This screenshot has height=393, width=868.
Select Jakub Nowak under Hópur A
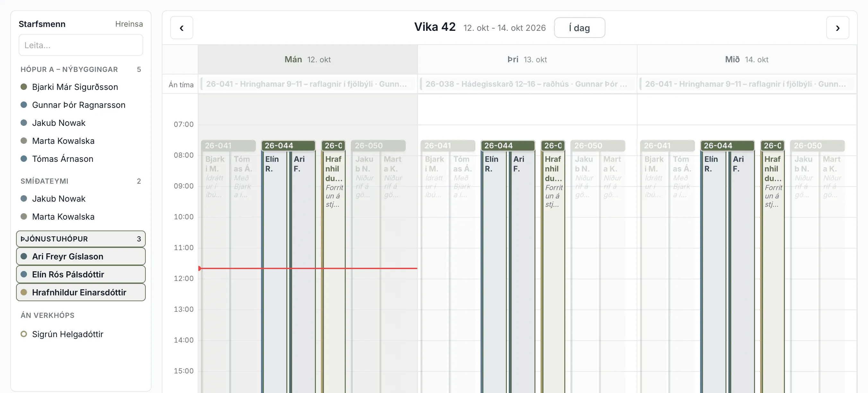coord(81,123)
